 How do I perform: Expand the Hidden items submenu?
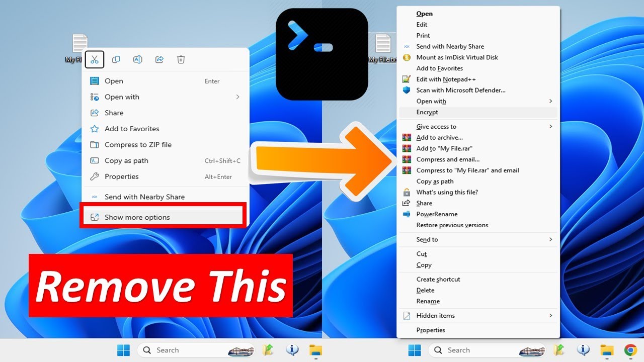(x=478, y=316)
